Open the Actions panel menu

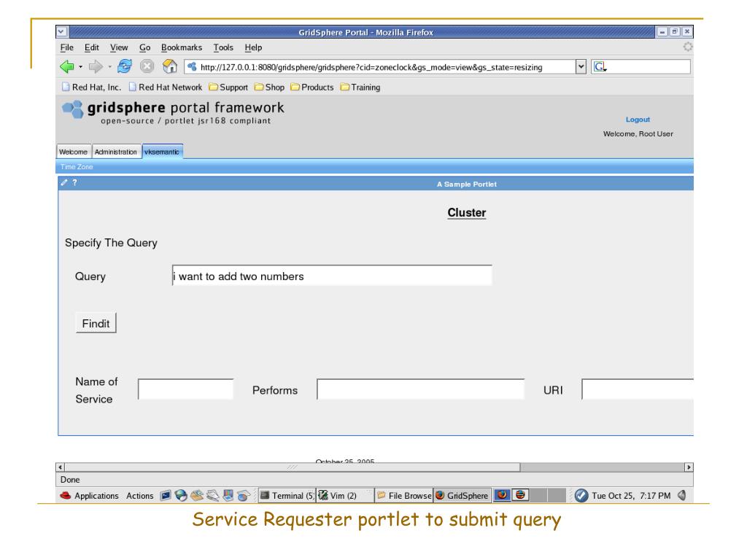[139, 496]
